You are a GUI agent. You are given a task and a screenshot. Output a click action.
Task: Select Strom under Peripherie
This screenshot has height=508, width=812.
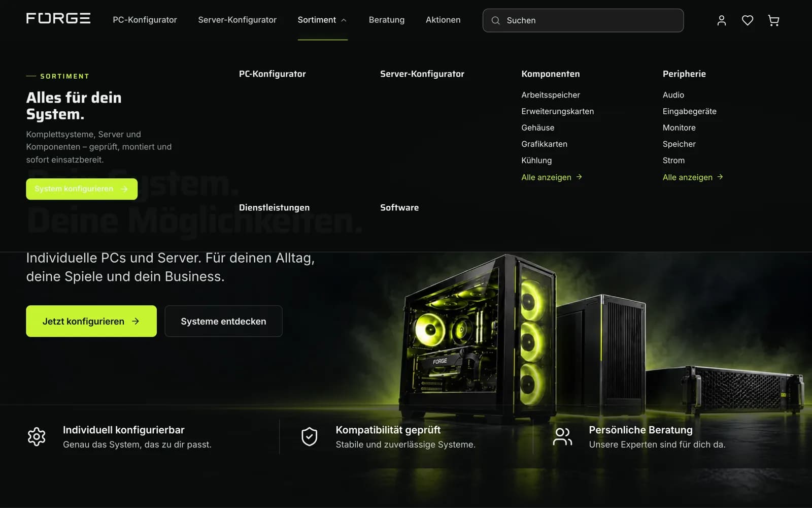click(x=673, y=161)
